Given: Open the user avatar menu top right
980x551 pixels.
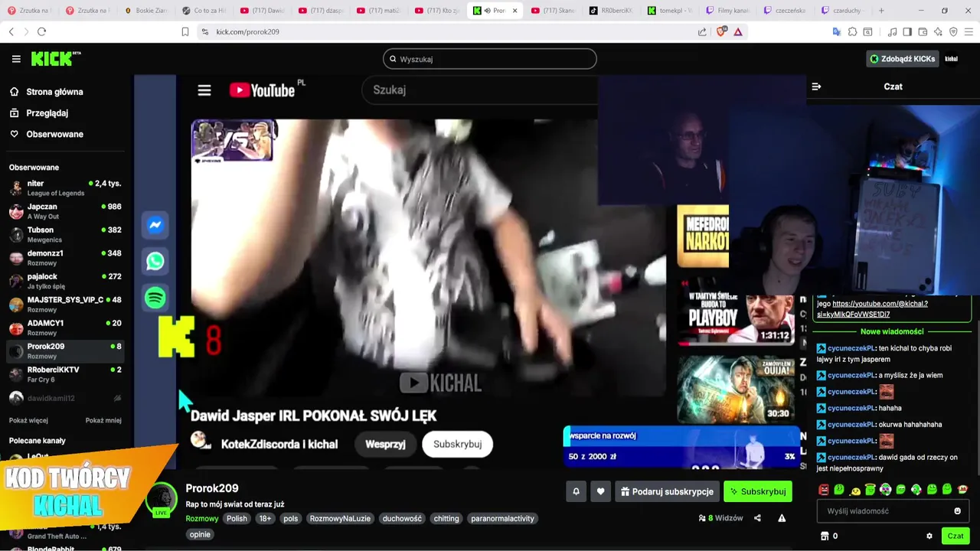Looking at the screenshot, I should click(951, 59).
